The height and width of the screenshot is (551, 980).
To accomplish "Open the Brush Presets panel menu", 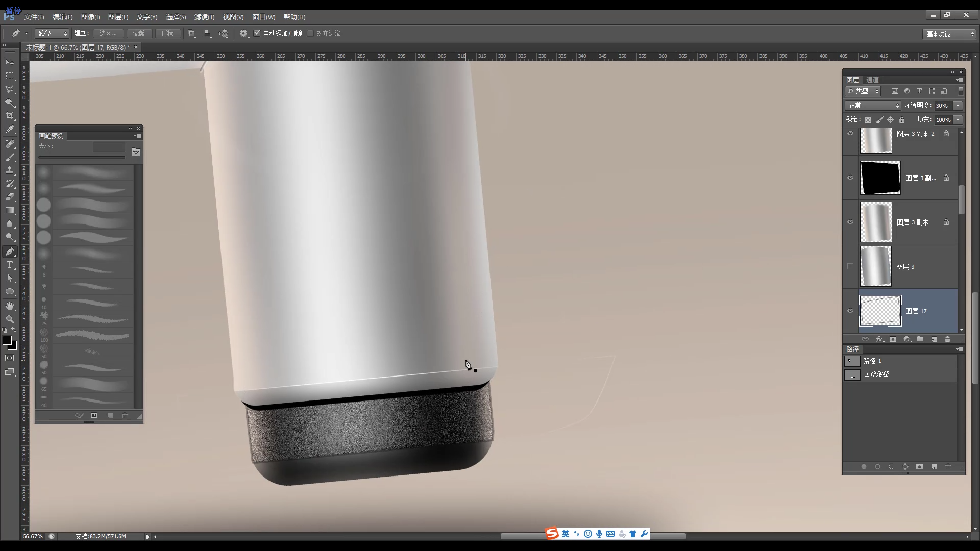I will [x=137, y=136].
